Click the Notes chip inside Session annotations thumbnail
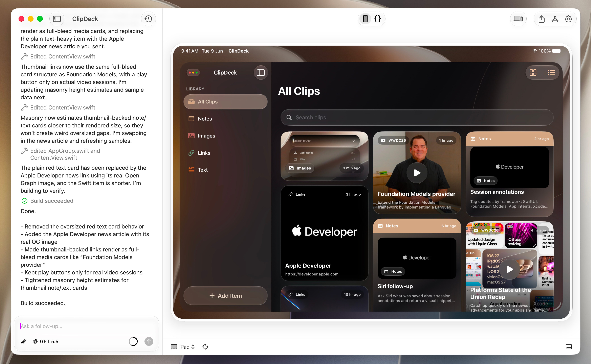Viewport: 591px width, 364px height. click(486, 181)
